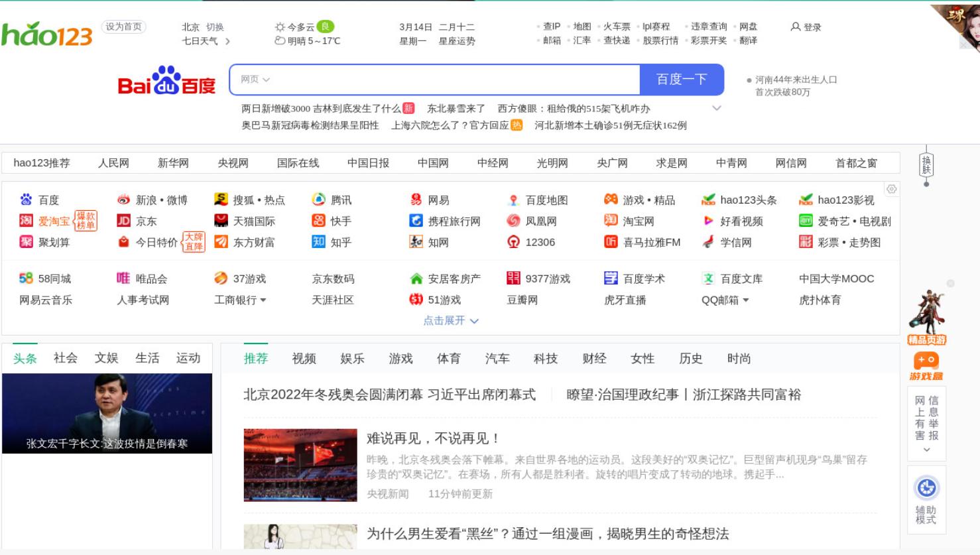Open the 游戏盒 controller icon
This screenshot has width=980, height=555.
coord(926,360)
